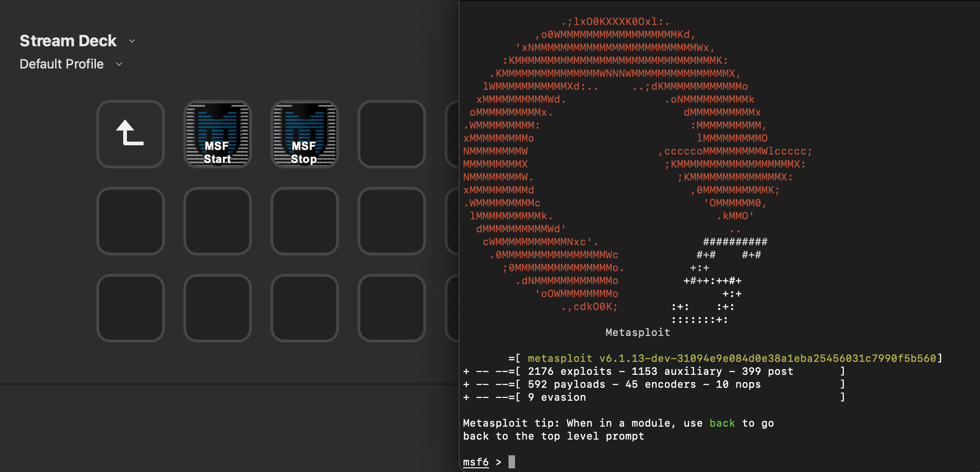Select empty key right of MSF Stop

click(391, 134)
